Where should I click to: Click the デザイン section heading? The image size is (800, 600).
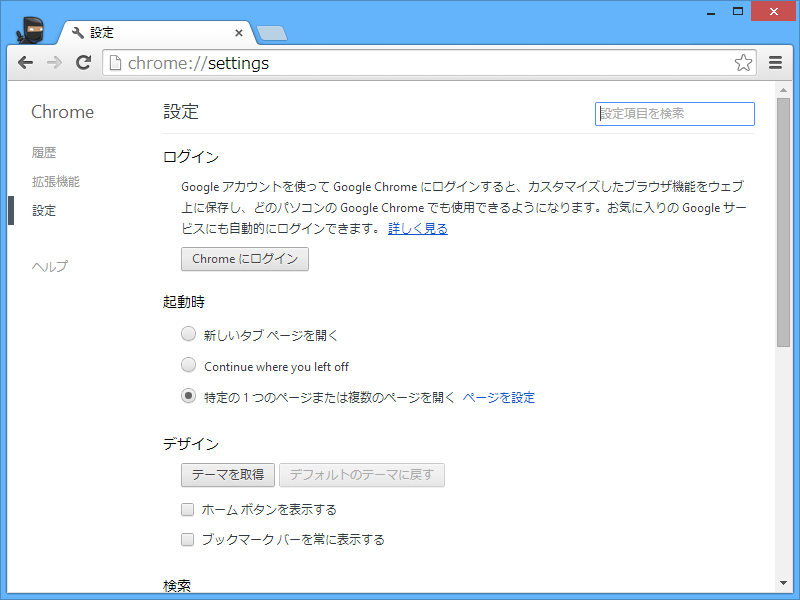pos(191,444)
